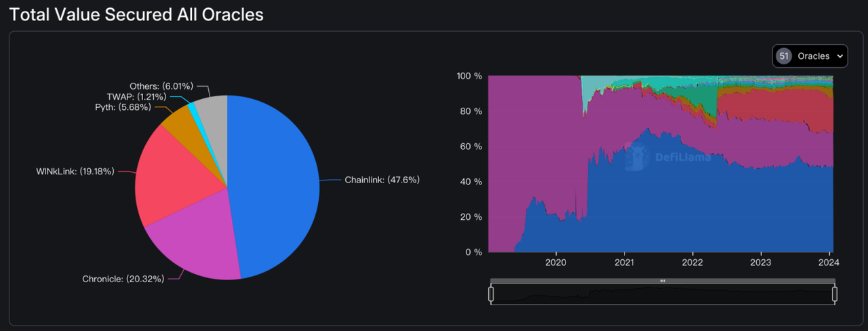Click the right handle of the time range slider
This screenshot has height=331, width=868.
point(835,294)
